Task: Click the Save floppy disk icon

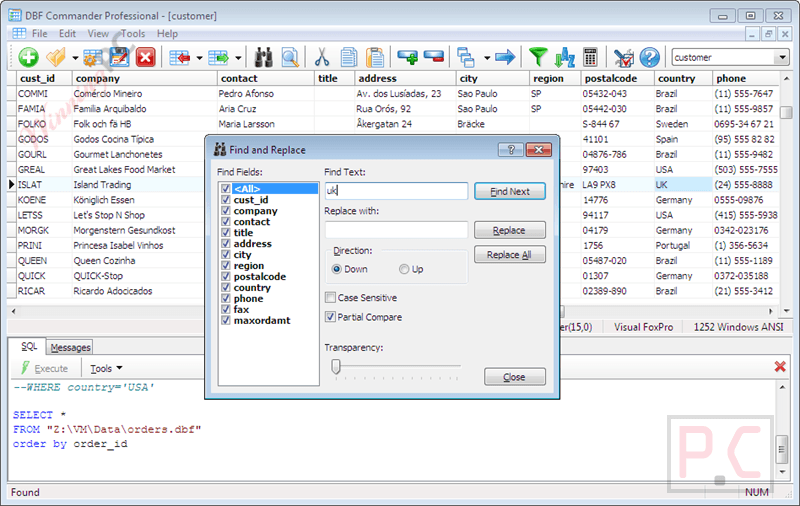Action: (x=119, y=58)
